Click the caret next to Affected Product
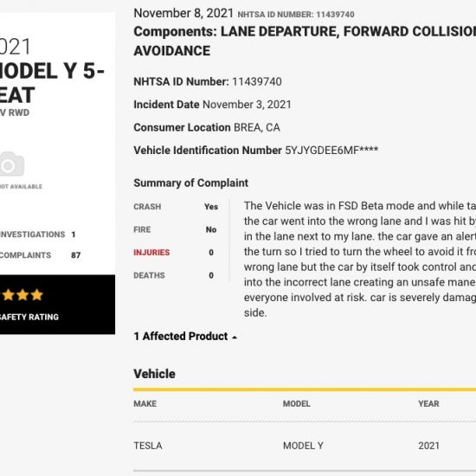This screenshot has height=476, width=476. (235, 338)
